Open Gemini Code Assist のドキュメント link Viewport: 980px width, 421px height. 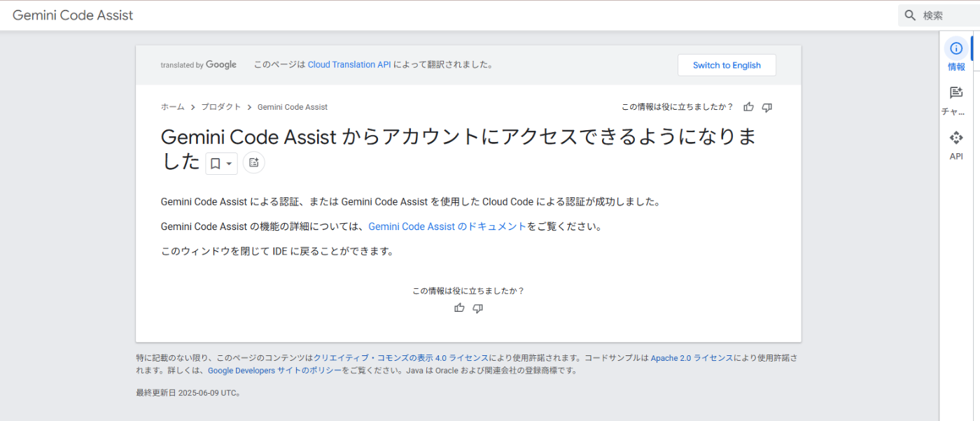coord(447,227)
